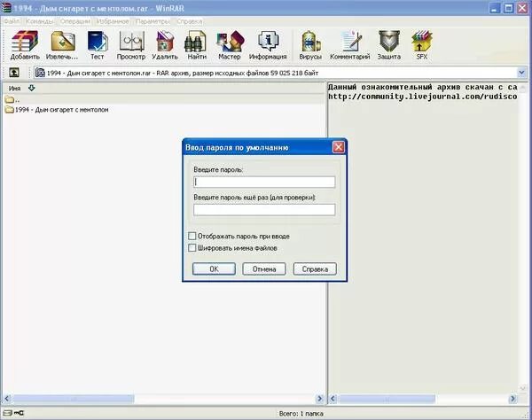Show archive Информация (Info) icon
The image size is (532, 420).
268,45
